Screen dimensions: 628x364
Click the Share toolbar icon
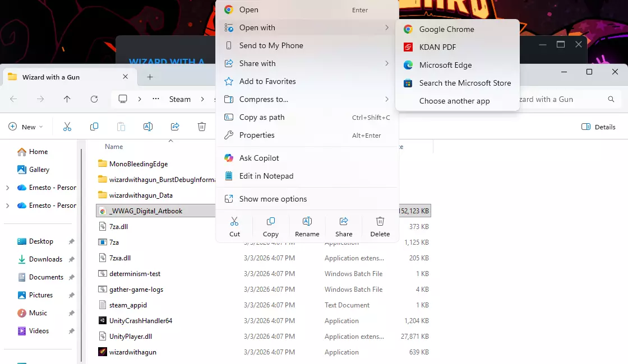175,127
